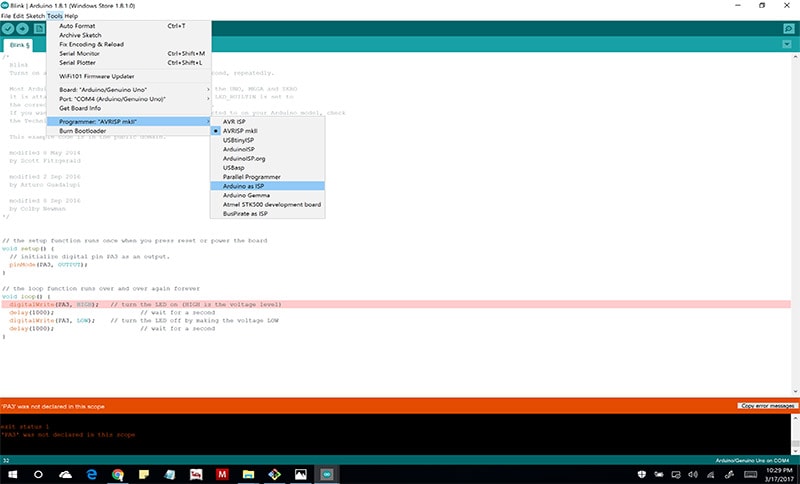Open the taskbar clock and date
This screenshot has width=800, height=484.
click(x=779, y=474)
